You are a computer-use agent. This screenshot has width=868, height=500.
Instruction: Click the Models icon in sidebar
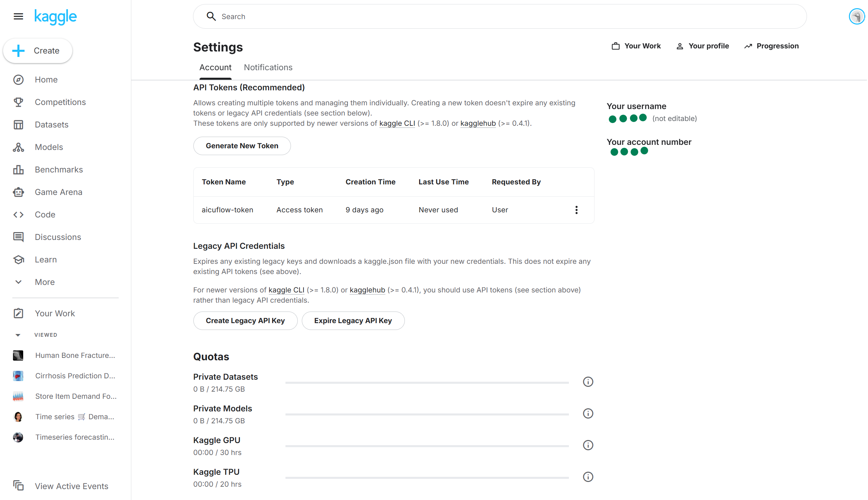click(18, 147)
